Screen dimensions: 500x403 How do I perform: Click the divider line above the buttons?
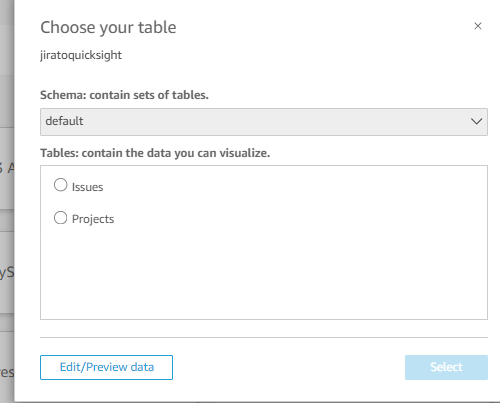(x=264, y=337)
